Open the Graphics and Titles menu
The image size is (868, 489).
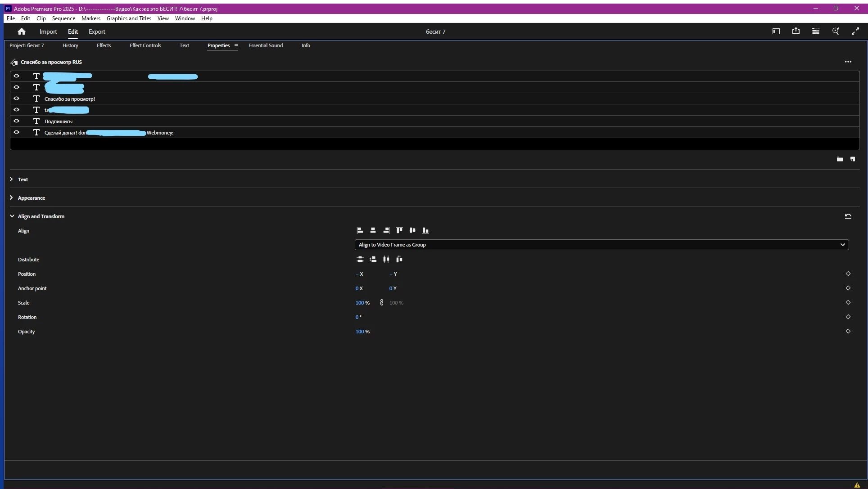[x=129, y=18]
